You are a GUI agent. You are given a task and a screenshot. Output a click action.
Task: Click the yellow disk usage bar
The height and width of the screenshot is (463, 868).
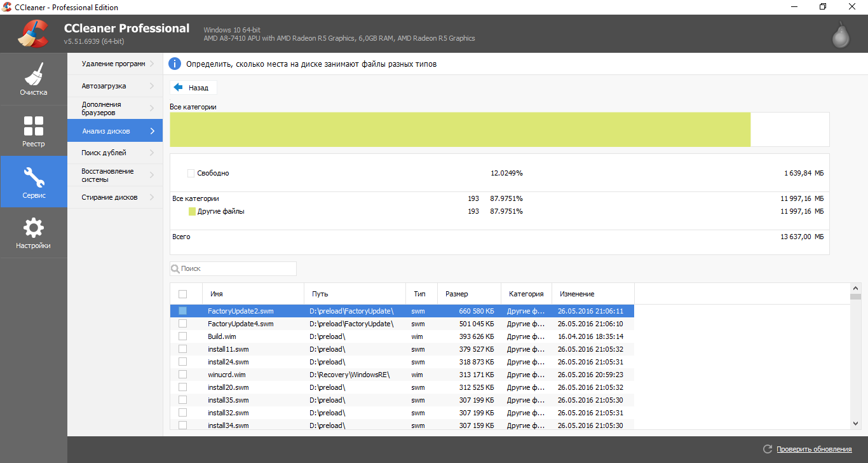tap(460, 130)
